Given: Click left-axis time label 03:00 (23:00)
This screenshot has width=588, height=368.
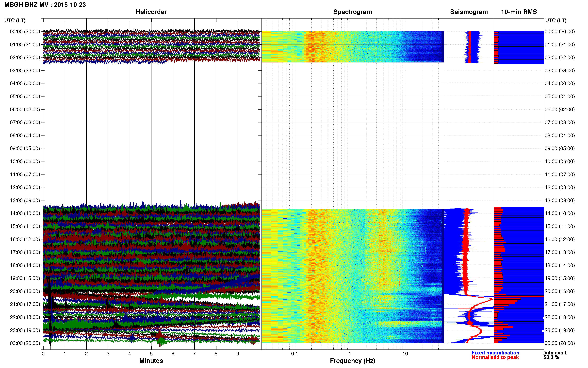Looking at the screenshot, I should tap(25, 70).
